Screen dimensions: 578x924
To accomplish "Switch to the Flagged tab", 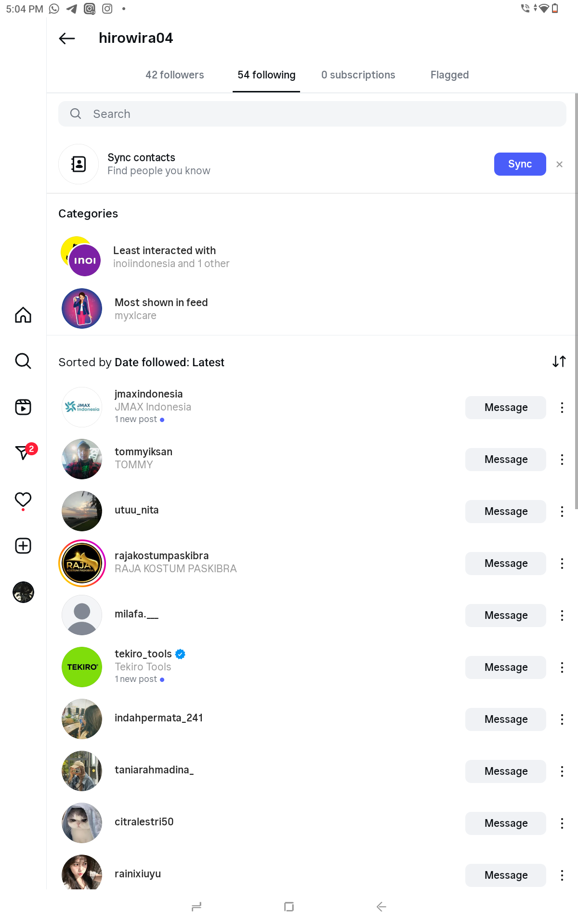I will (x=449, y=75).
